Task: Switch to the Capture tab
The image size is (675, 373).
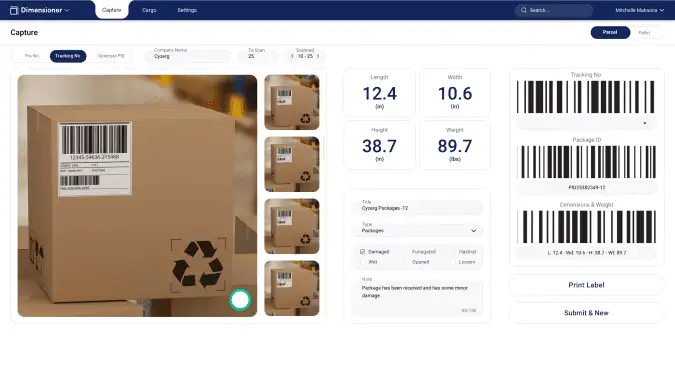Action: pos(111,10)
